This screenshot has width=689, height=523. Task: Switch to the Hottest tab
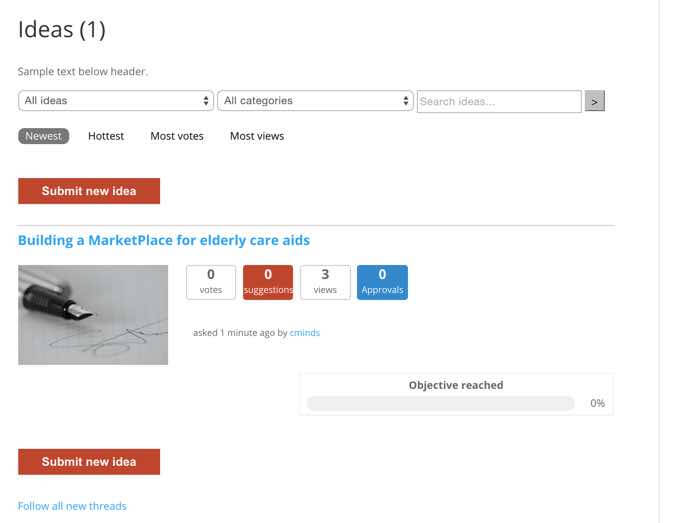106,136
